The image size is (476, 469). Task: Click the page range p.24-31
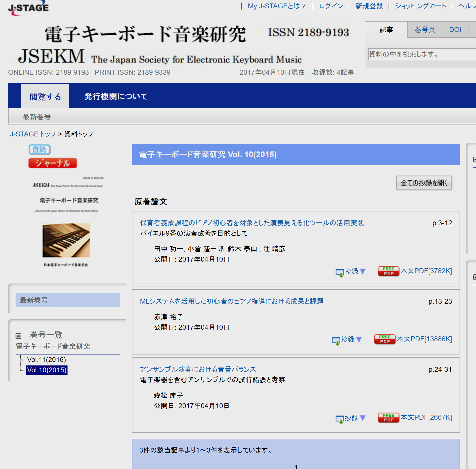[x=440, y=369]
